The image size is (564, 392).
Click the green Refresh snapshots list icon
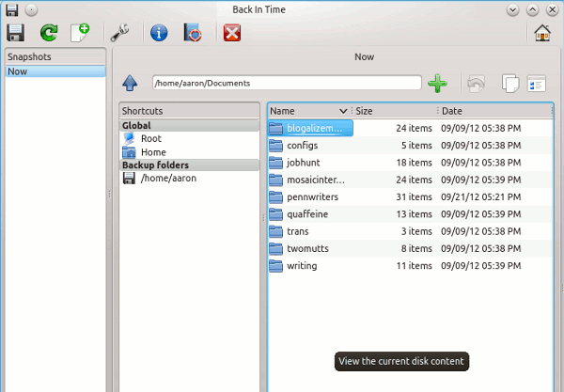[49, 33]
